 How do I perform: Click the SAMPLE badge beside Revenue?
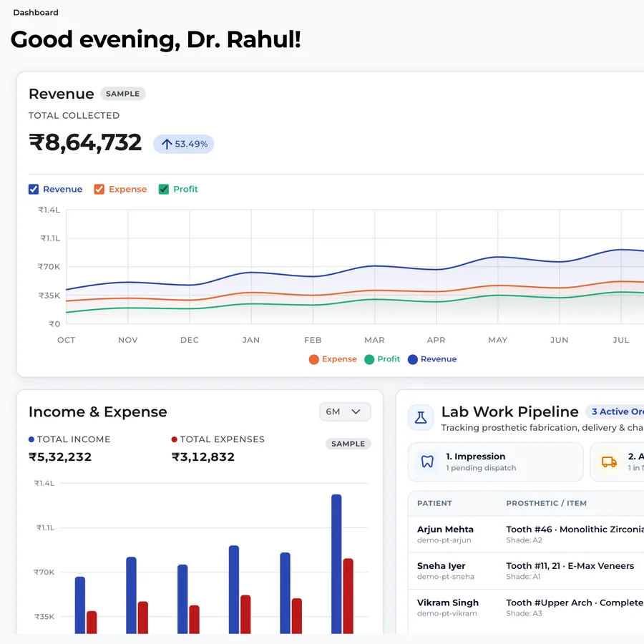pyautogui.click(x=123, y=94)
